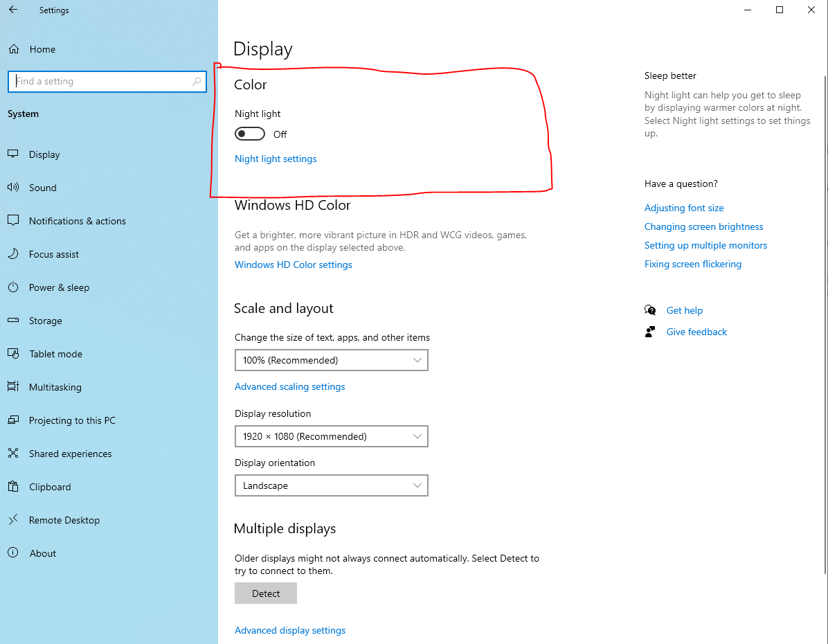Click the Give feedback link
This screenshot has width=828, height=644.
point(696,332)
